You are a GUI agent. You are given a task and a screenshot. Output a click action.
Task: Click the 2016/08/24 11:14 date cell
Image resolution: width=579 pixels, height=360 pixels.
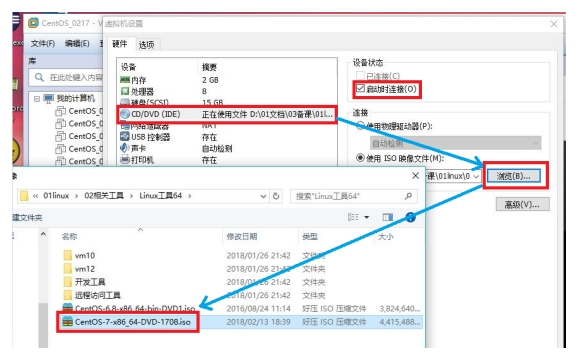(x=258, y=309)
